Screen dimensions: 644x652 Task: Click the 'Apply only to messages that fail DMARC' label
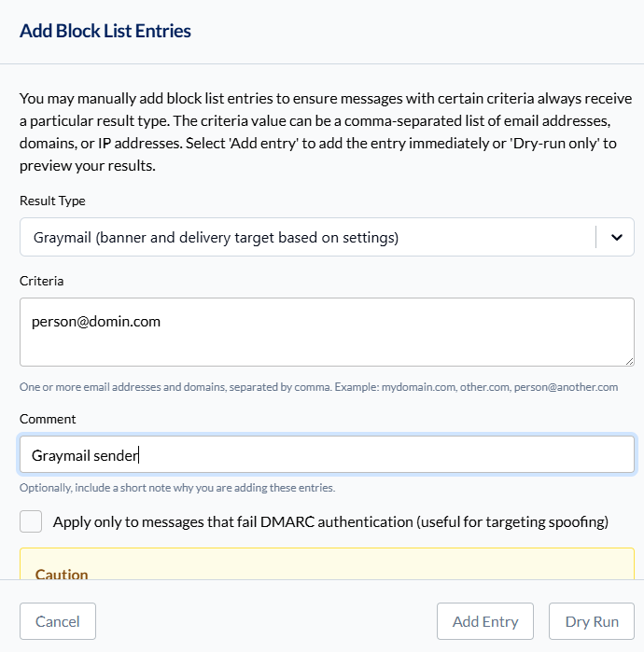330,521
